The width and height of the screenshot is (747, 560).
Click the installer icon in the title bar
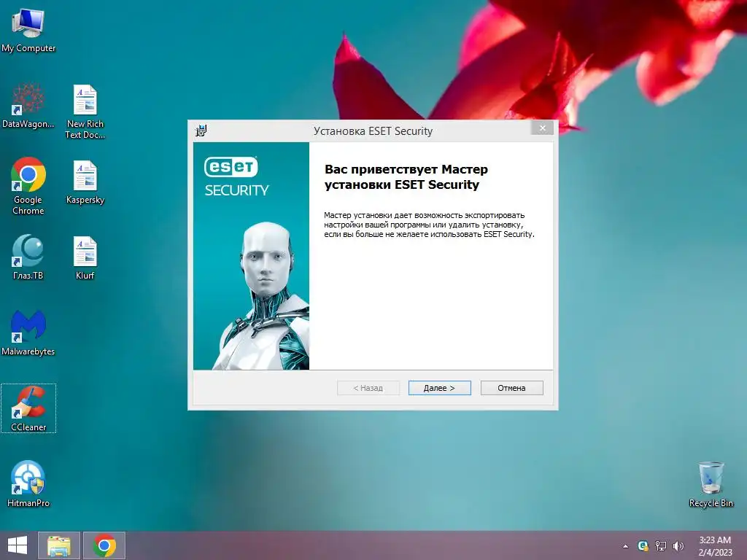(x=201, y=131)
